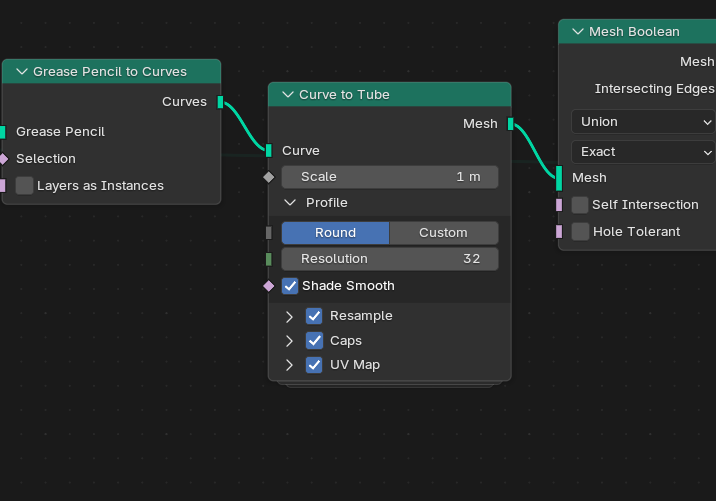Expand the Caps panel
The image size is (716, 501).
pyautogui.click(x=289, y=341)
